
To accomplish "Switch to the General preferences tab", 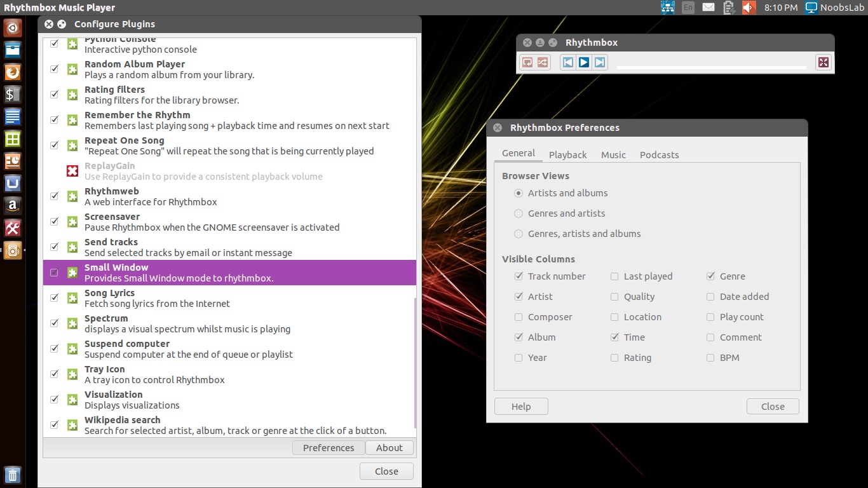I will [x=519, y=154].
